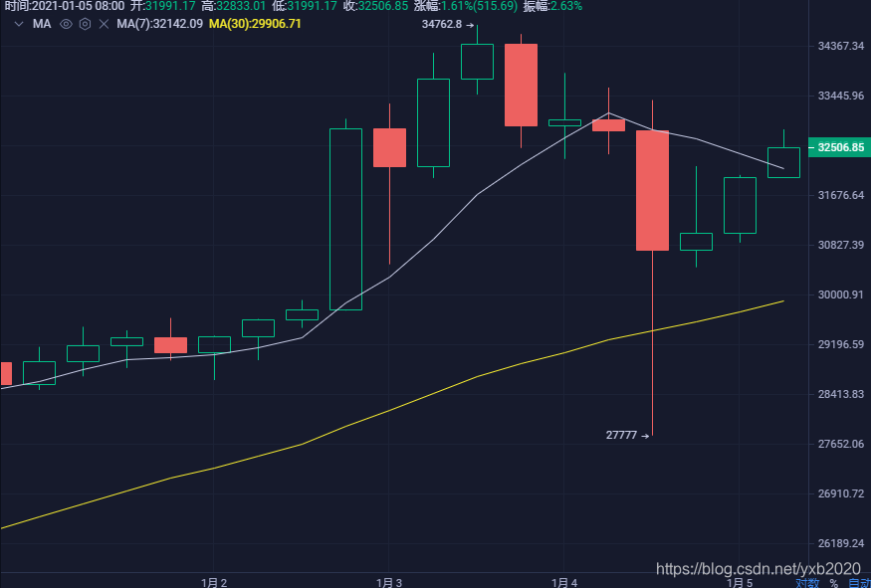Screen dimensions: 871x588
Task: Click the 振幅 2.63% readout
Action: click(552, 6)
